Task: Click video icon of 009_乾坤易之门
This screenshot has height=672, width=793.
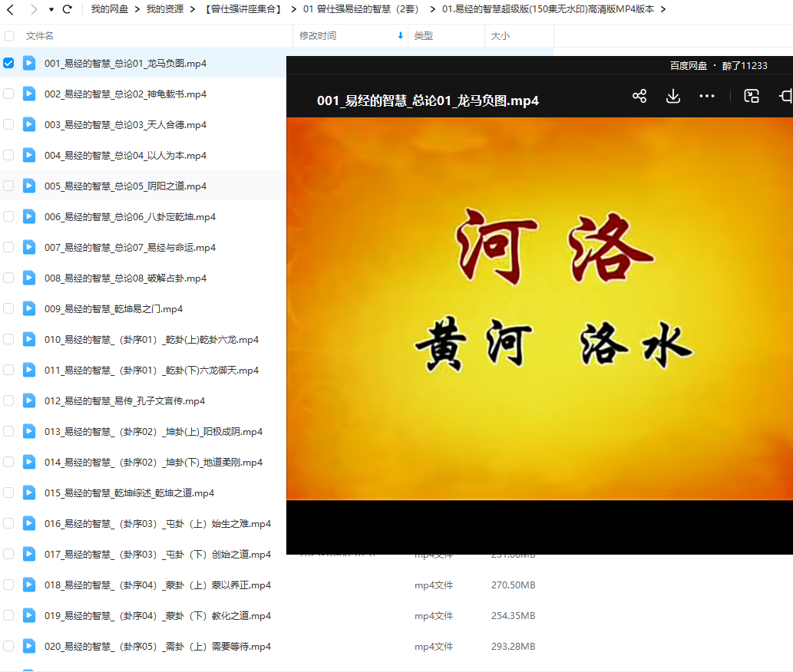Action: coord(29,308)
